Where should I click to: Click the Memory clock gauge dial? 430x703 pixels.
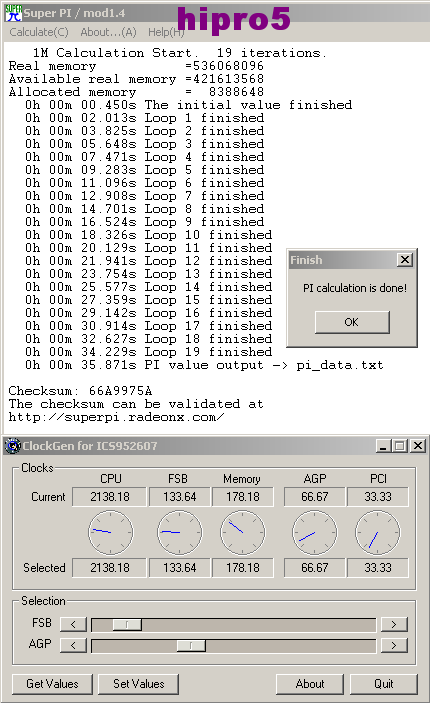[x=243, y=532]
